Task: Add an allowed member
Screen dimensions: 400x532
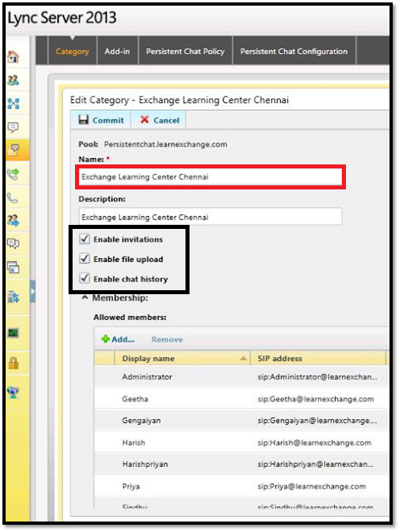Action: (119, 339)
